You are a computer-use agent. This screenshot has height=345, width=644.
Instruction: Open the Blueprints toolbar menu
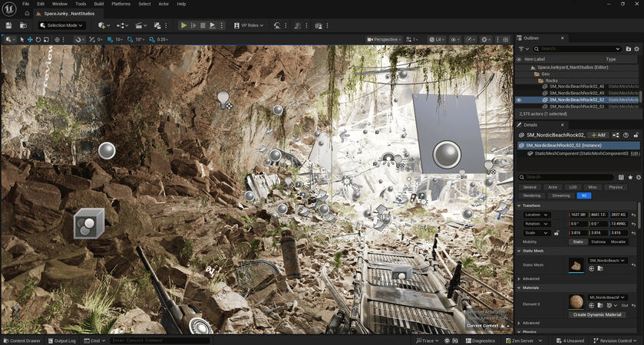click(x=122, y=25)
